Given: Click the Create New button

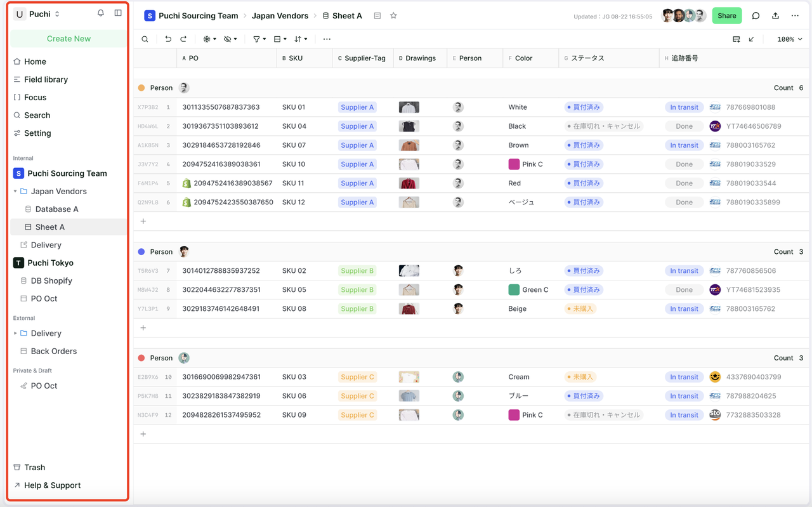Looking at the screenshot, I should 69,39.
